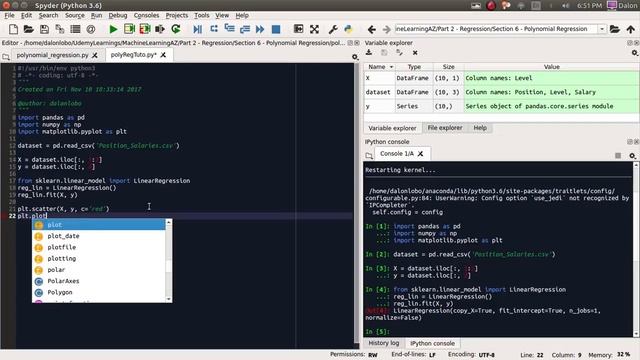Screen dimensions: 640x360
Task: Open working directory path dropdown arrow
Action: coord(602,29)
